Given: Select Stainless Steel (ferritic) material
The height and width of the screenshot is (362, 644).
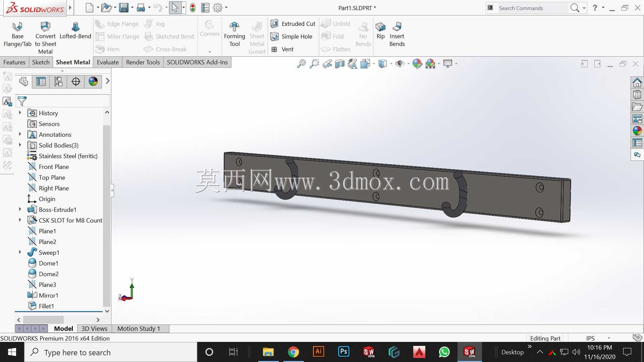Looking at the screenshot, I should point(68,156).
